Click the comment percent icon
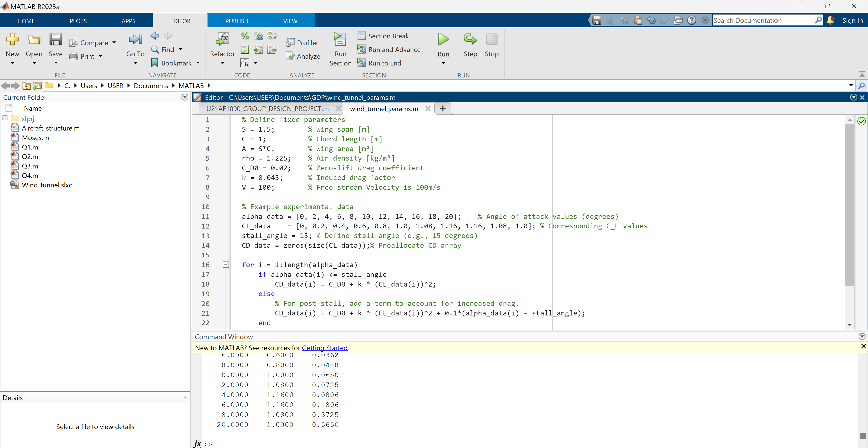Viewport: 868px width, 448px height. 245,36
